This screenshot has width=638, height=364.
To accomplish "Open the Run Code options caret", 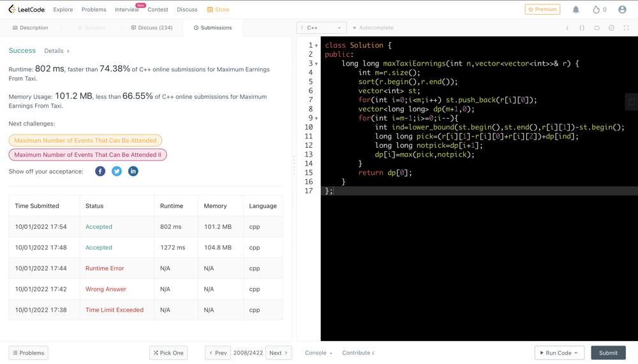I will pyautogui.click(x=575, y=353).
